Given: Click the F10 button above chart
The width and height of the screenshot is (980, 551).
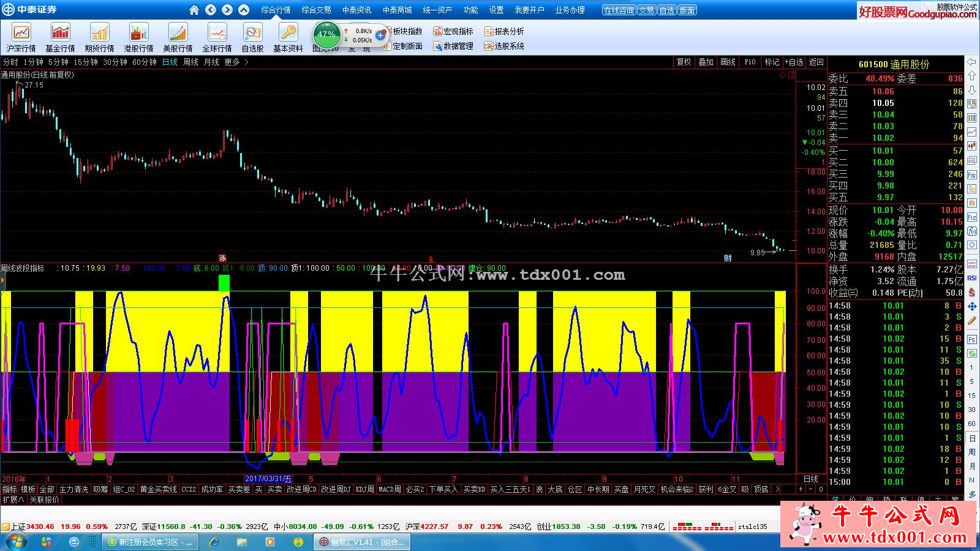Looking at the screenshot, I should pos(750,62).
